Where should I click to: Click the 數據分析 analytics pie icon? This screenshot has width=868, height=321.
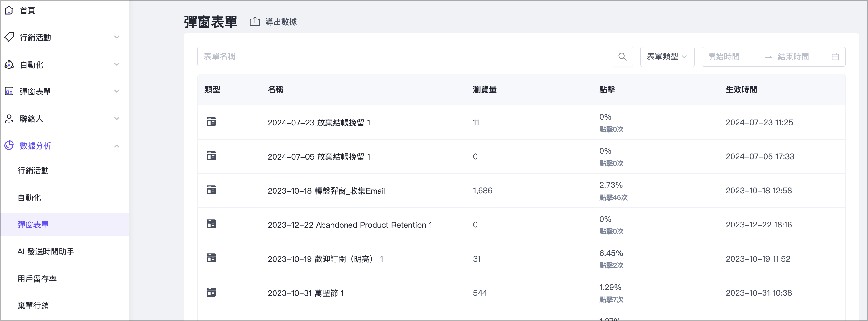(x=9, y=146)
